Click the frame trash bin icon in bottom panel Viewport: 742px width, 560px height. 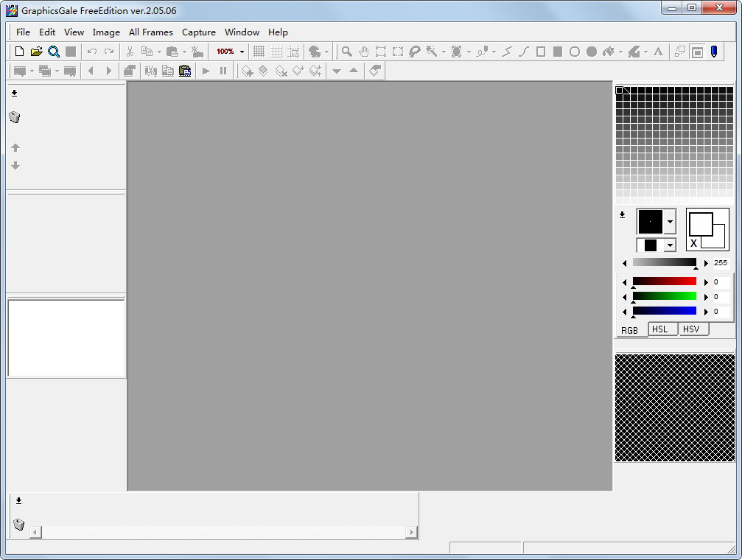point(18,524)
